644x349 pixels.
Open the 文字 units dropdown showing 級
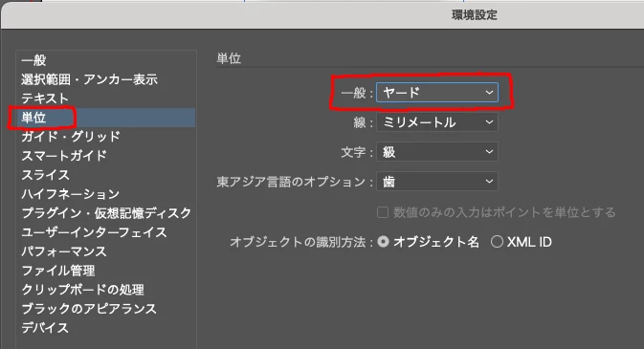coord(437,152)
